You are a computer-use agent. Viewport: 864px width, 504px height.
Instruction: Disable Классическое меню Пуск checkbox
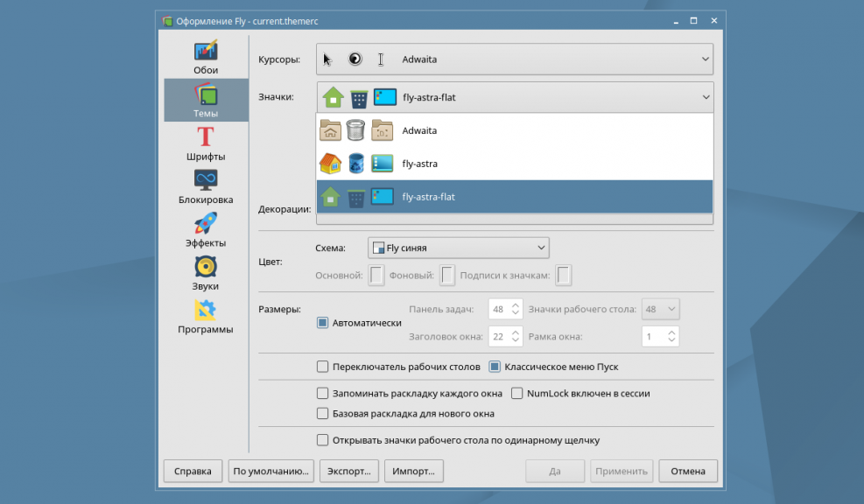coord(495,367)
